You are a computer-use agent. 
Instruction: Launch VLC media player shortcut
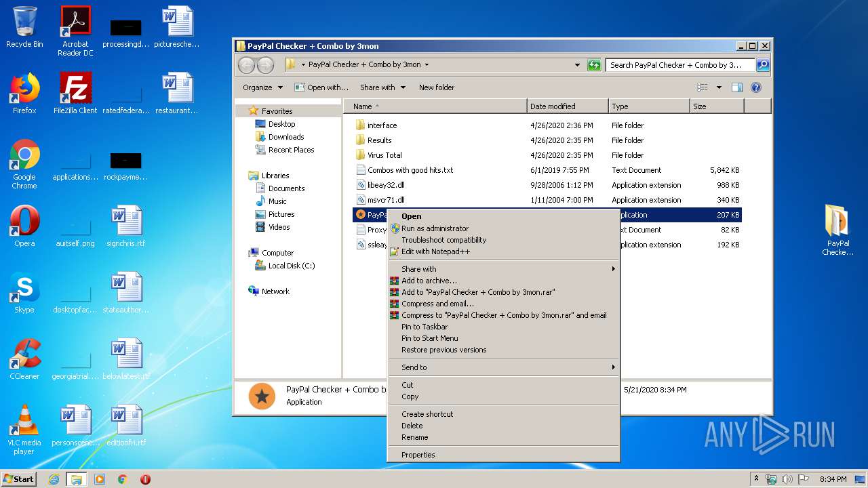pyautogui.click(x=24, y=430)
